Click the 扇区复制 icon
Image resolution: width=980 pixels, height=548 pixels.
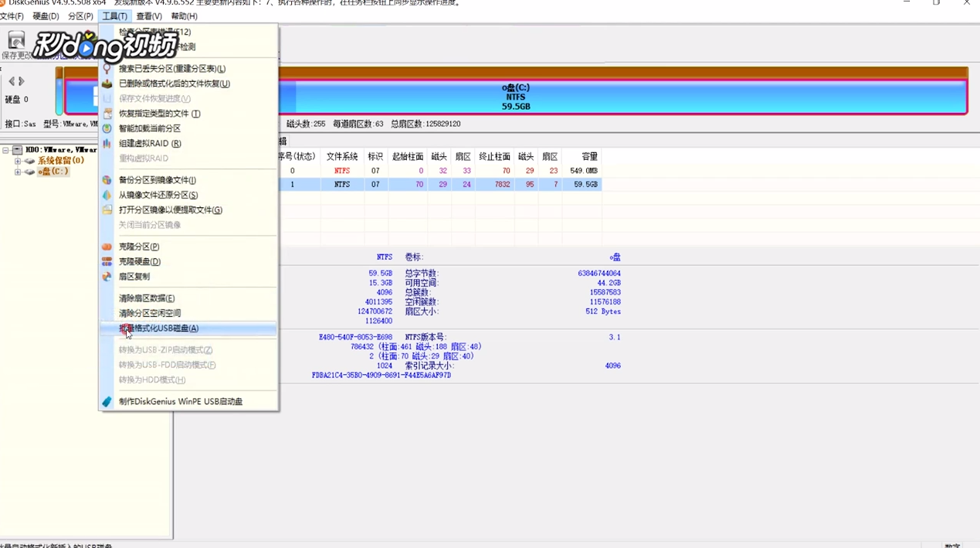[x=107, y=276]
